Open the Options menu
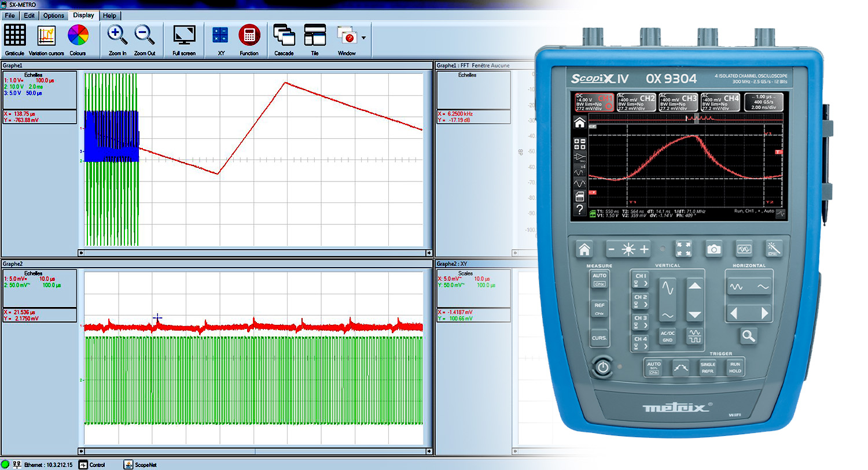The height and width of the screenshot is (470, 868). coord(53,16)
